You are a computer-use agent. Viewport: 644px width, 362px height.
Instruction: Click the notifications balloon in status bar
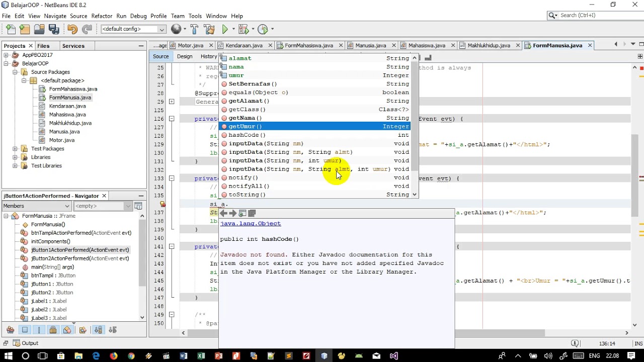(575, 343)
